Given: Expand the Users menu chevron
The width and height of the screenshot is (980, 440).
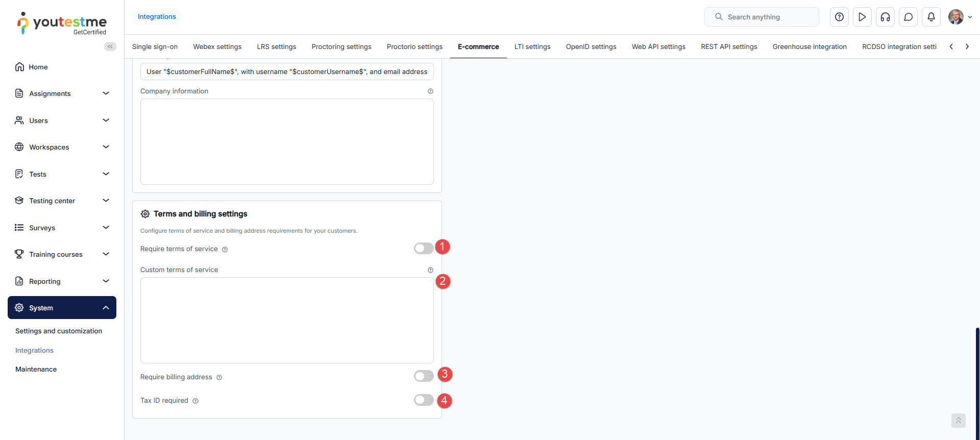Looking at the screenshot, I should tap(106, 120).
